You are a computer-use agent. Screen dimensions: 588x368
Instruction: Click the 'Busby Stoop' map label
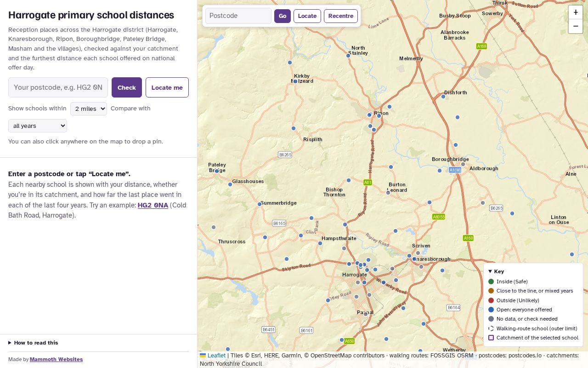click(455, 16)
